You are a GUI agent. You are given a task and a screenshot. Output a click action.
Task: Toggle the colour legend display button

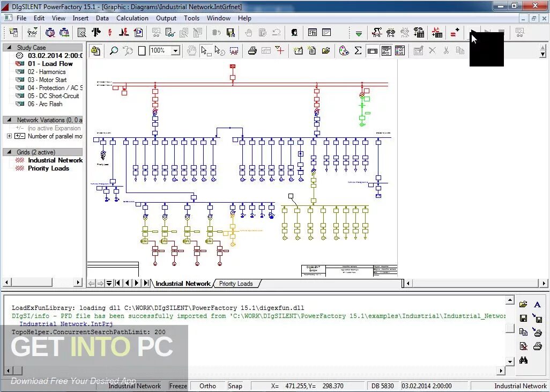tap(400, 51)
